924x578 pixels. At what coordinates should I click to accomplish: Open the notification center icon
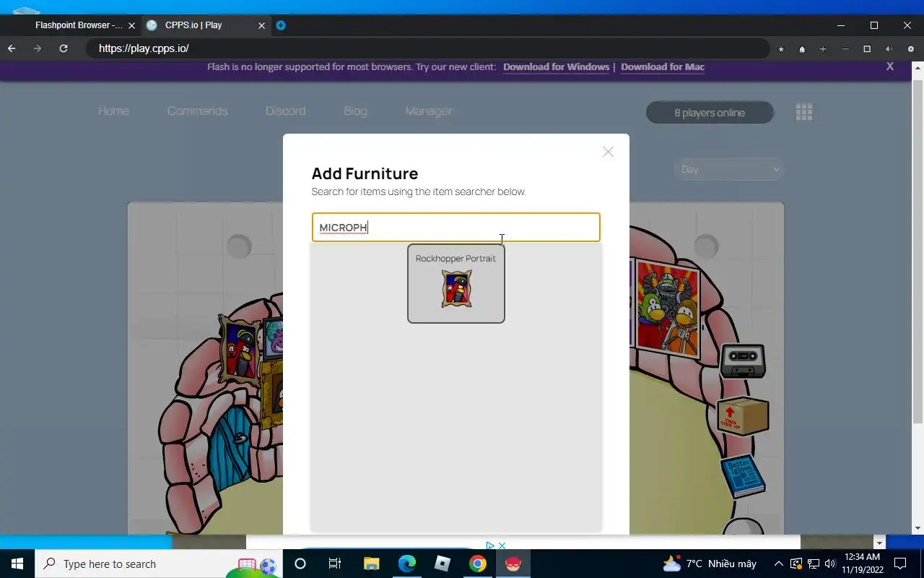click(900, 564)
